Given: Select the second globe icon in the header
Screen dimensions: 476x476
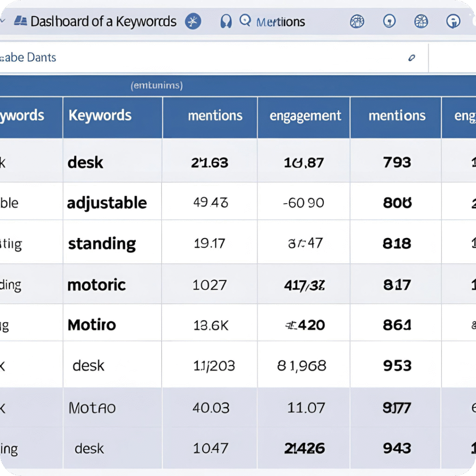Looking at the screenshot, I should point(420,21).
